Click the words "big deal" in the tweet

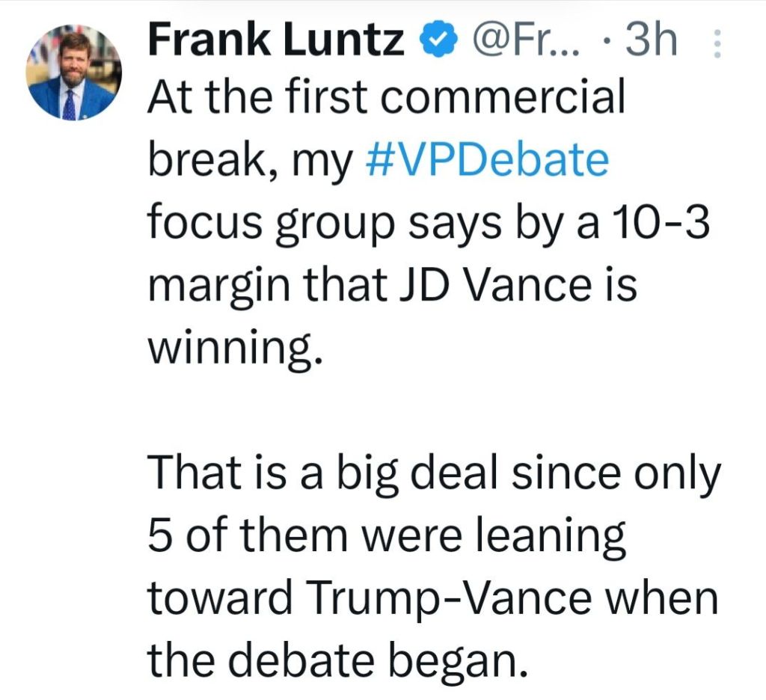[417, 472]
